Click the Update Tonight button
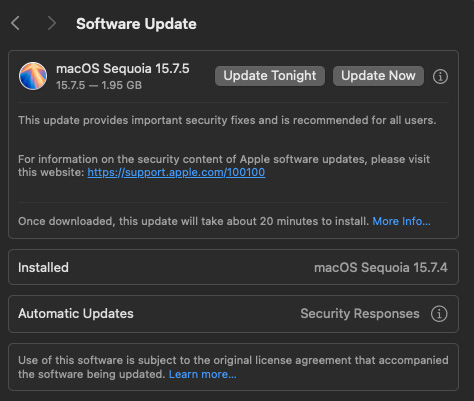474x401 pixels. pyautogui.click(x=270, y=76)
